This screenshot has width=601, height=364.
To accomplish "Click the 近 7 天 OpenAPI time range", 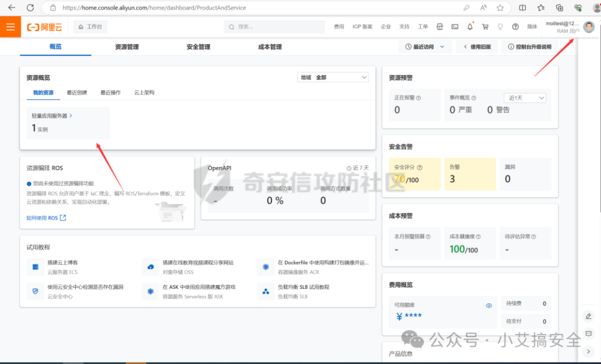I will (x=358, y=168).
